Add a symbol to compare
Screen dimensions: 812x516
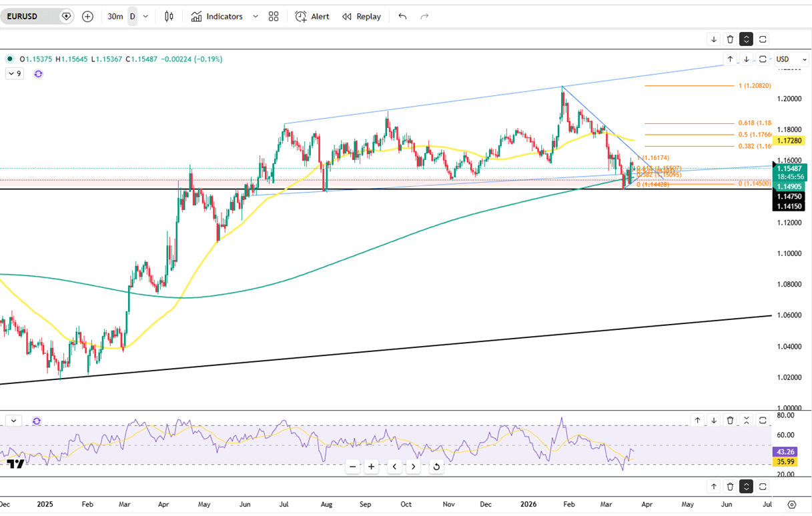click(87, 17)
